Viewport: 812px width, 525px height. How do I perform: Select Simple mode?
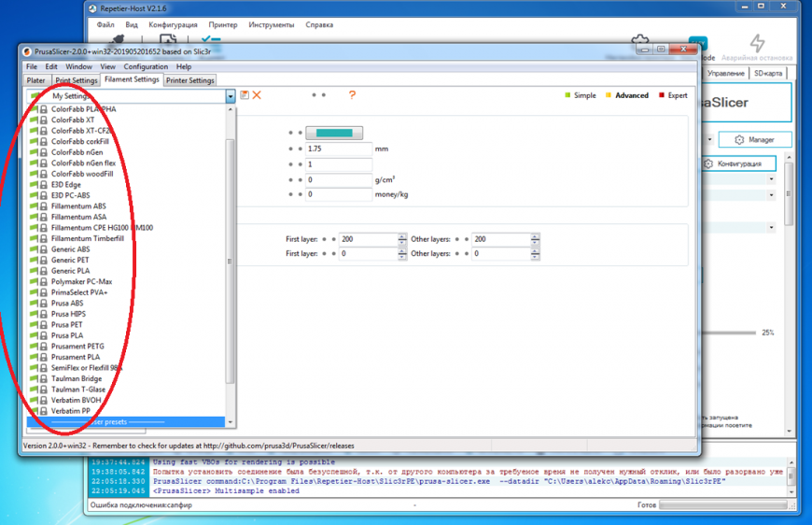click(x=580, y=95)
